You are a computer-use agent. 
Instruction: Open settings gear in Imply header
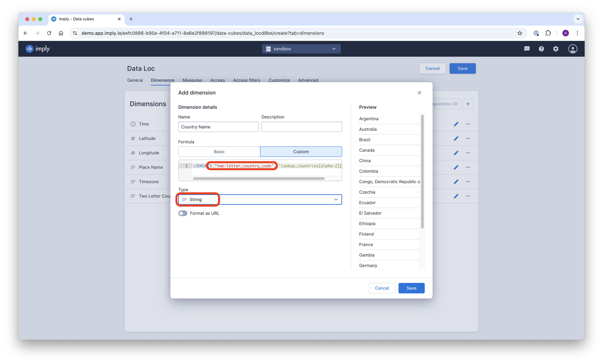click(555, 49)
